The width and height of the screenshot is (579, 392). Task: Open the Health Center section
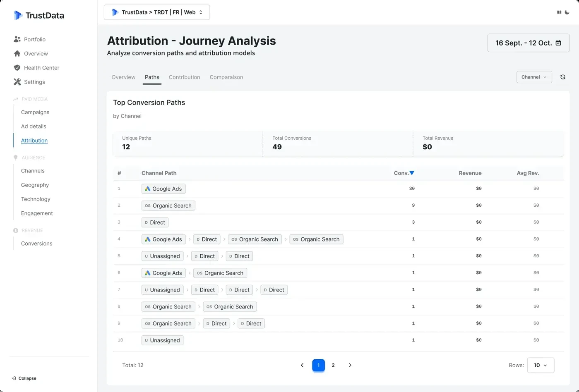coord(40,67)
